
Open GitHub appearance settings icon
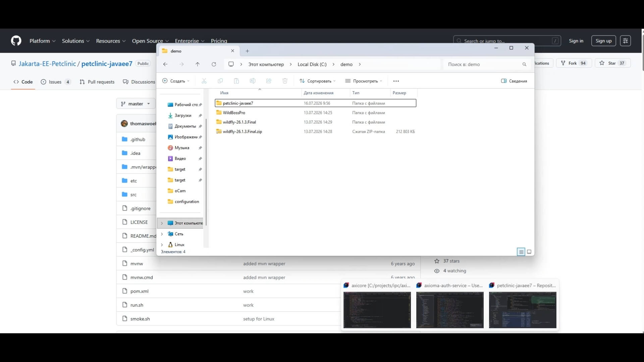coord(625,41)
